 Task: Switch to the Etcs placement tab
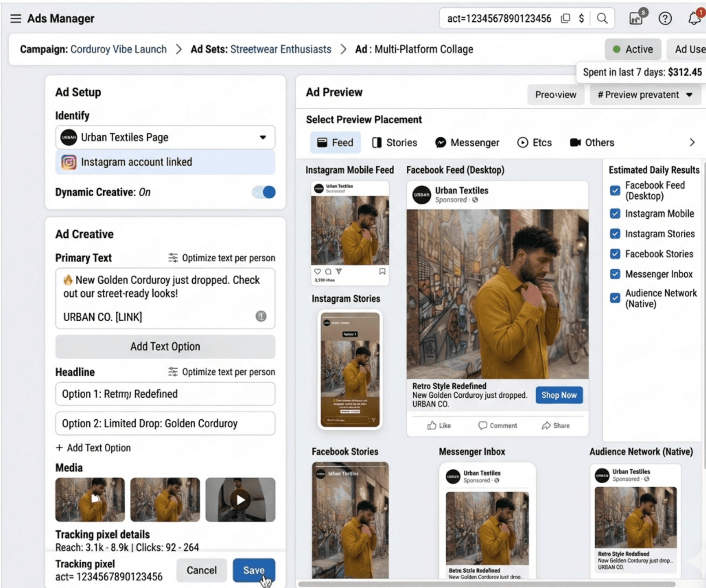534,143
